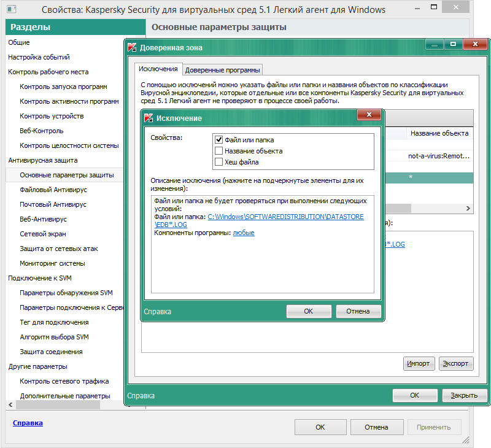Enable the Название объекта checkbox
The height and width of the screenshot is (448, 491).
[219, 151]
